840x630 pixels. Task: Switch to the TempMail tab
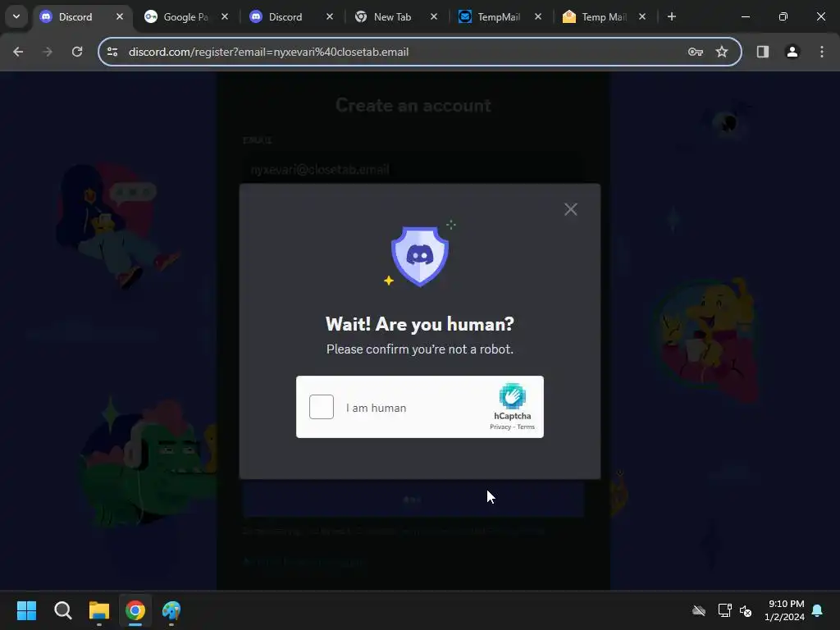click(498, 16)
